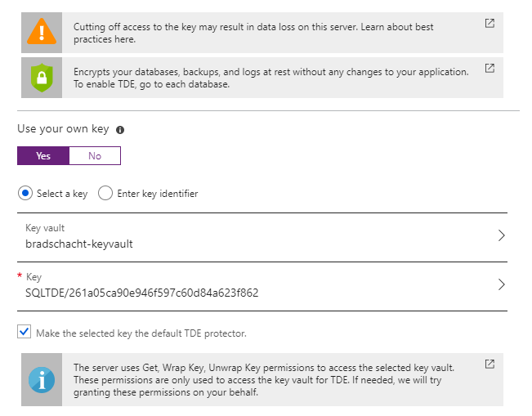Click the Use your own key label
This screenshot has height=416, width=532.
point(64,130)
